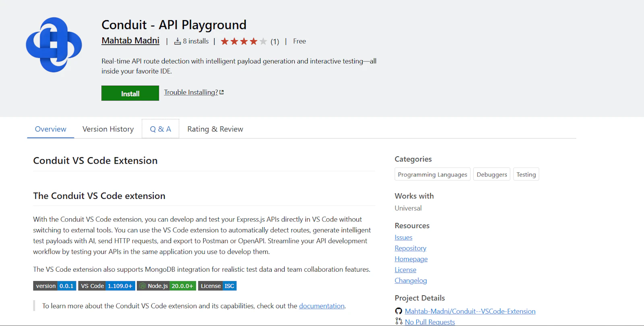Open the Q & A tab
The height and width of the screenshot is (326, 644).
161,129
